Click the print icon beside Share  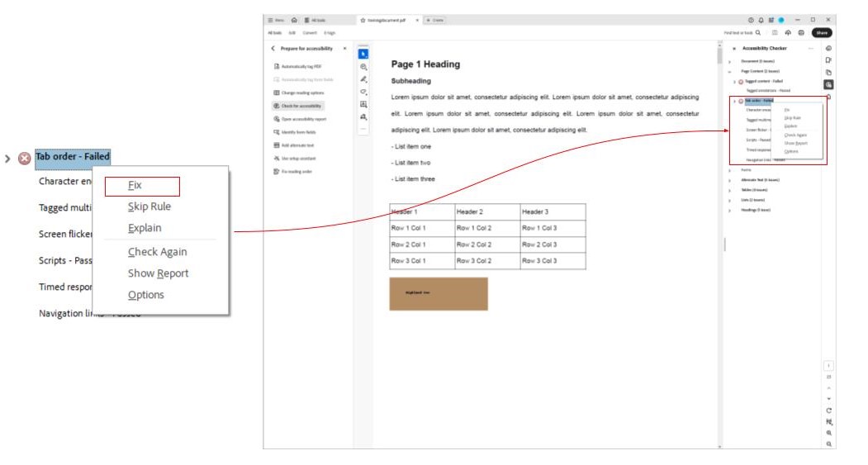pyautogui.click(x=801, y=33)
